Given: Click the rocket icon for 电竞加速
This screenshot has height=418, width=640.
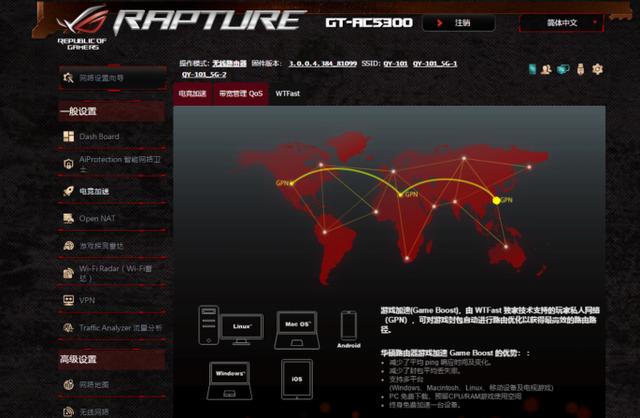Looking at the screenshot, I should [x=69, y=191].
